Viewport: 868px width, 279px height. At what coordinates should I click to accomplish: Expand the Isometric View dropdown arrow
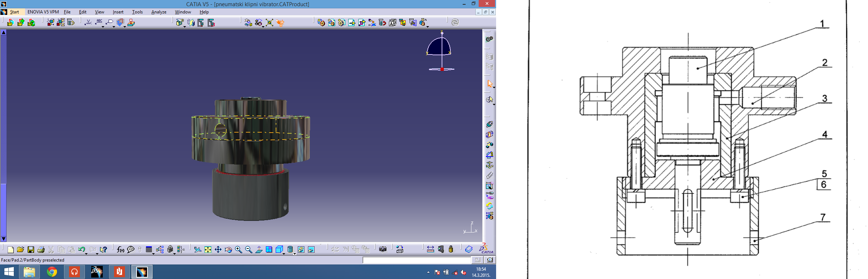284,253
